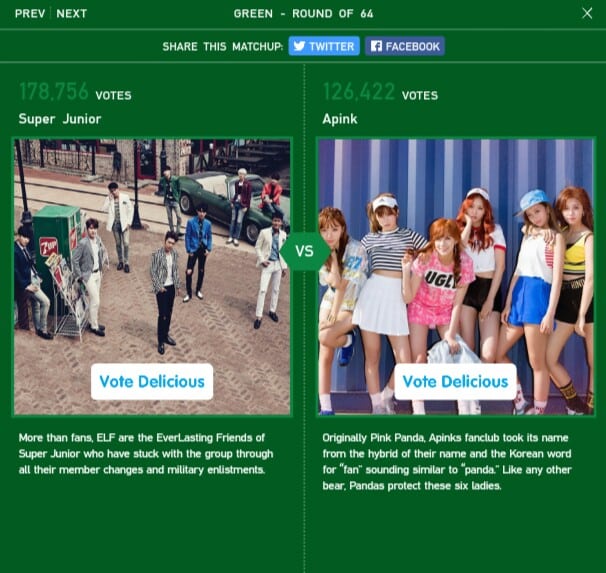
Task: Click the VS hexagon badge
Action: tap(304, 251)
